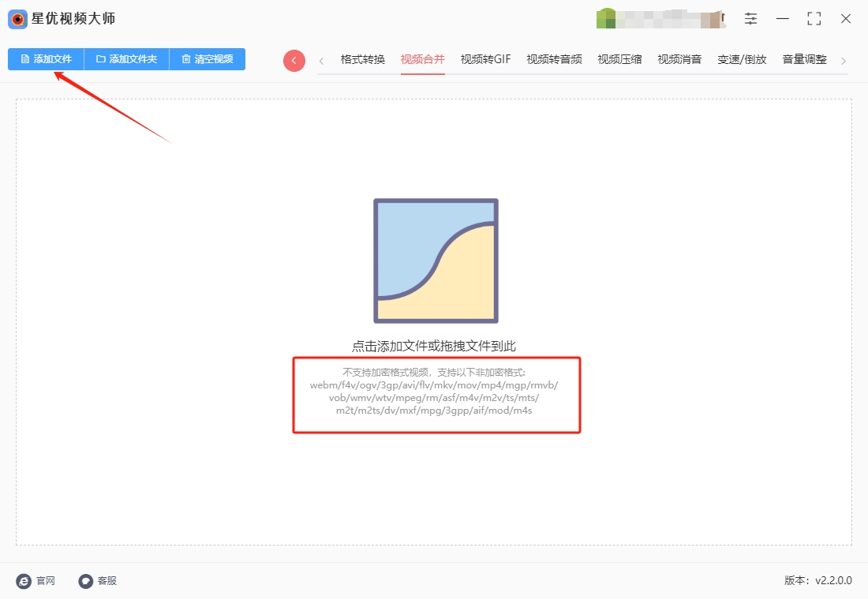The height and width of the screenshot is (600, 868).
Task: Switch to the 格式转换 tab
Action: 363,59
